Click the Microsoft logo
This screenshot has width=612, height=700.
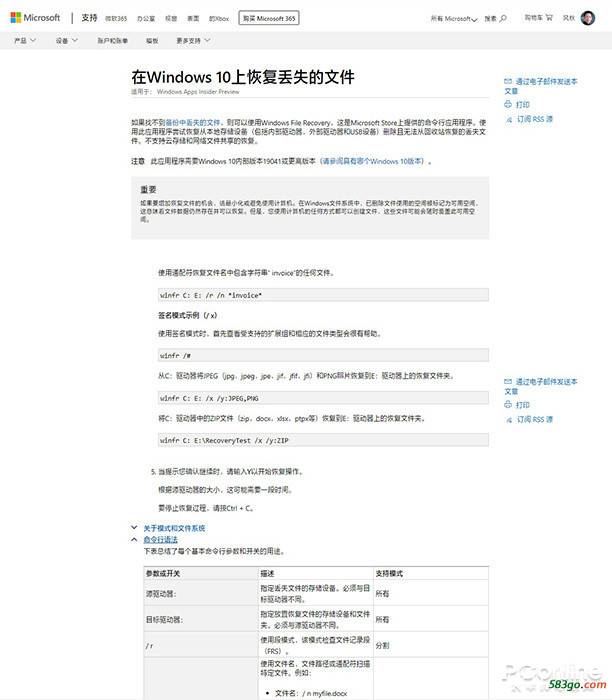[x=35, y=18]
